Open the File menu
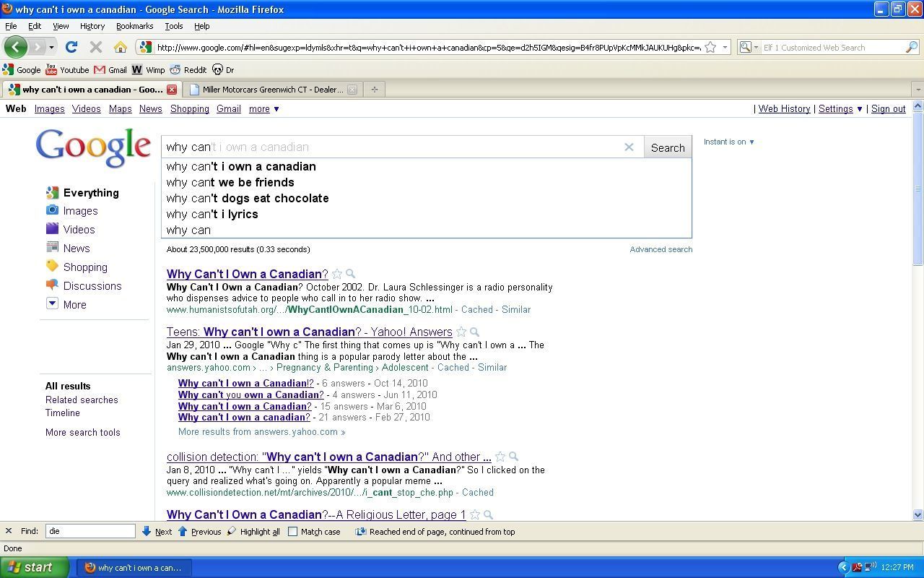The height and width of the screenshot is (578, 924). (x=11, y=26)
